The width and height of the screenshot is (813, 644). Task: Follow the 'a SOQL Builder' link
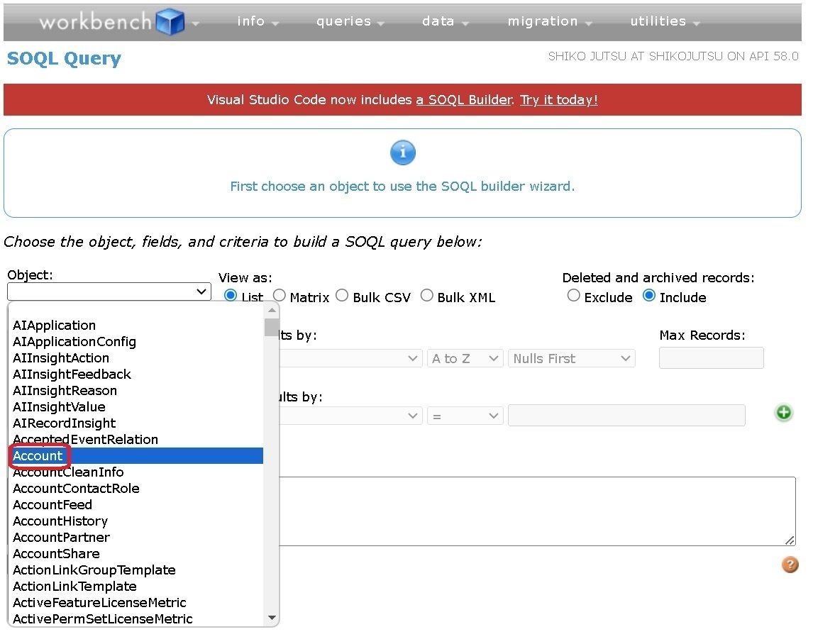(x=465, y=99)
